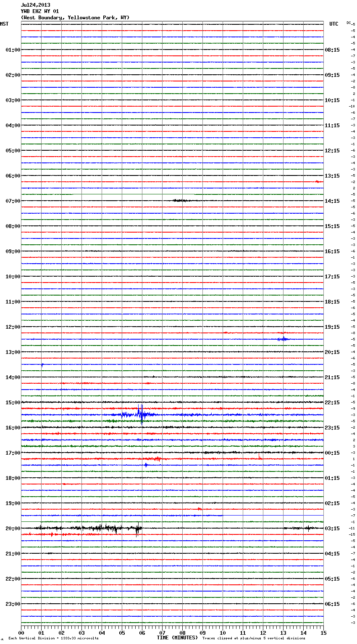Screen dimensions: 357x644
Task: Click the large blue seismic spike near 15:30
Action: (141, 414)
